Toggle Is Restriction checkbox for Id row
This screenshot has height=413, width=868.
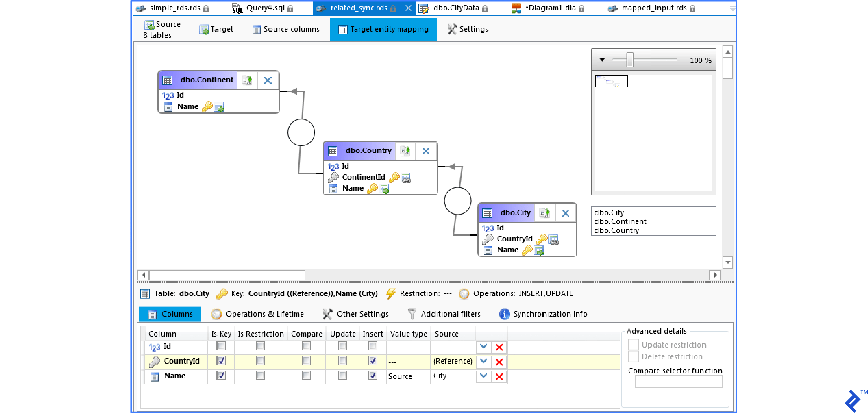(x=260, y=346)
